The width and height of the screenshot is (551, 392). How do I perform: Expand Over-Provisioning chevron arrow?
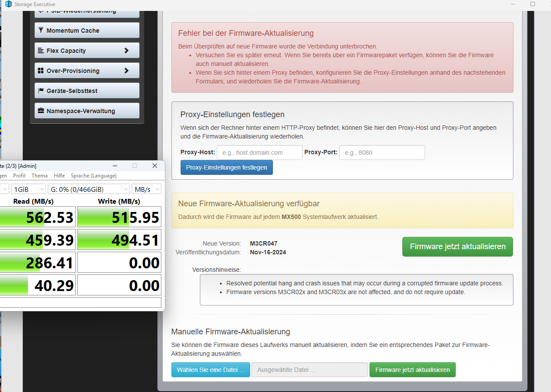click(x=126, y=70)
